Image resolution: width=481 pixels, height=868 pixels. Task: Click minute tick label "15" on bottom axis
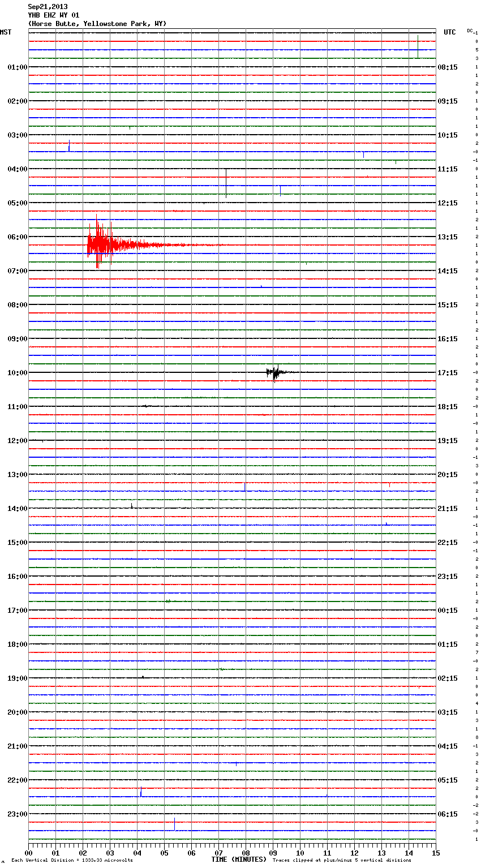pos(436,853)
